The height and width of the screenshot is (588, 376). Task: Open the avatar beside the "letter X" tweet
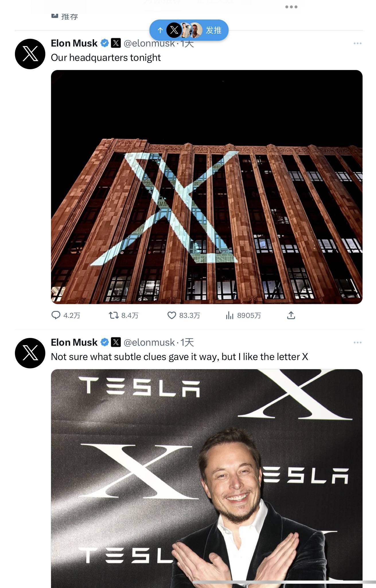coord(30,353)
